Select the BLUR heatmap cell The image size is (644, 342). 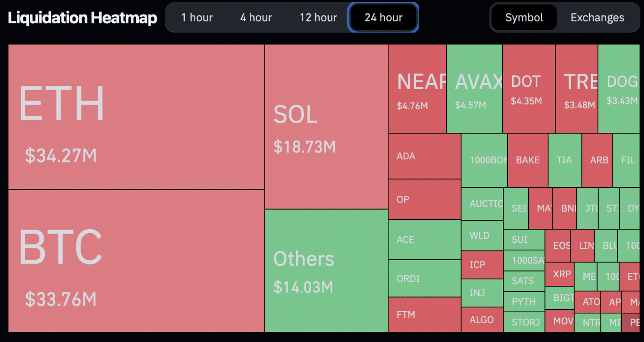606,246
